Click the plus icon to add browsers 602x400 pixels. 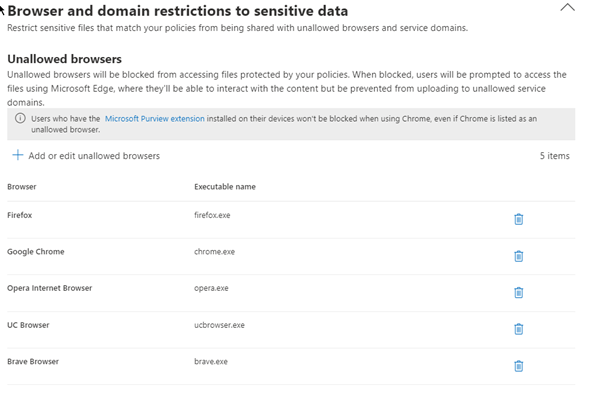click(x=17, y=156)
